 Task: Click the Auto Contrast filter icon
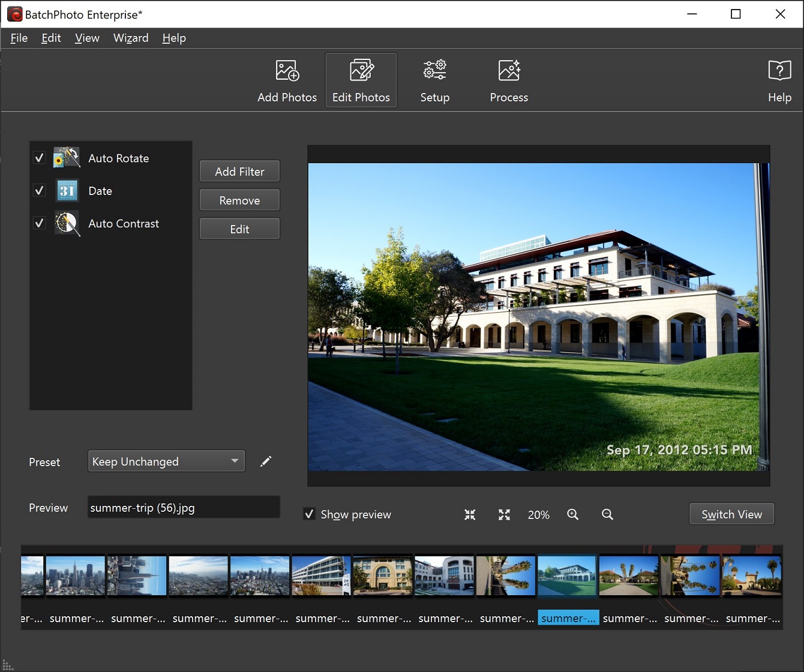[x=67, y=223]
